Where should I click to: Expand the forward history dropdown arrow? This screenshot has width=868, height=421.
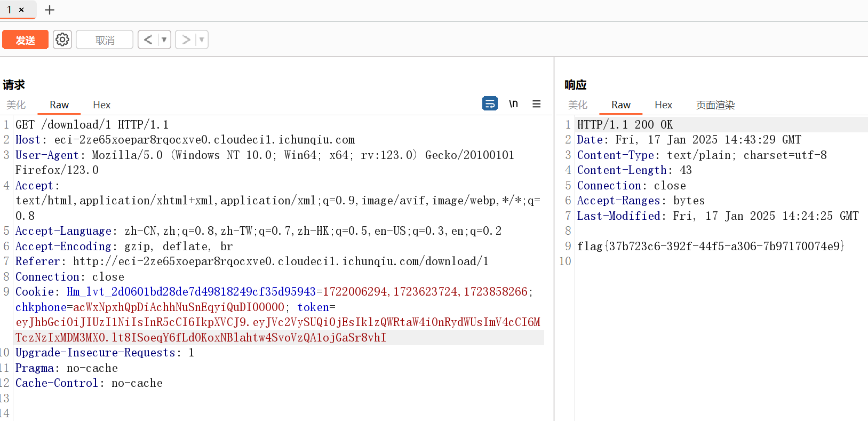click(202, 39)
